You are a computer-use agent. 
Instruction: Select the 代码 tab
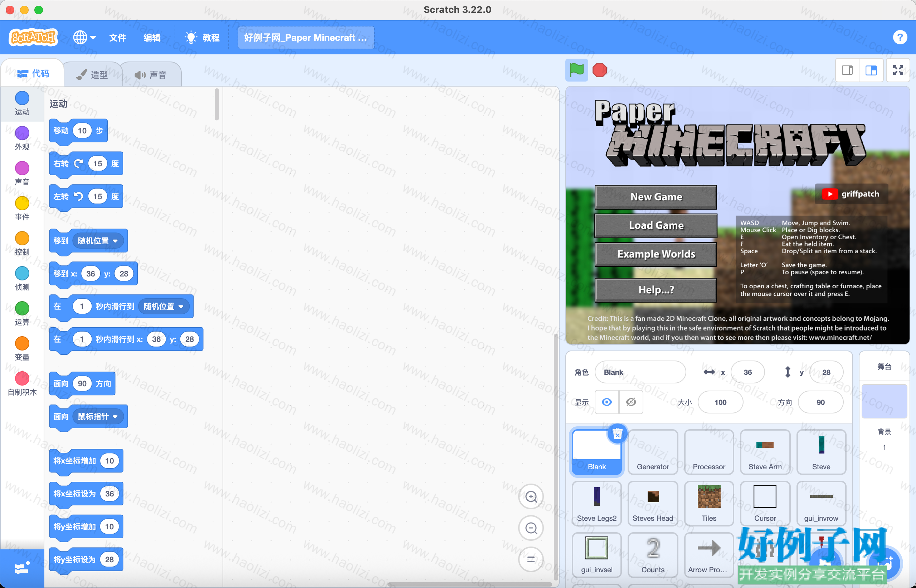[33, 73]
